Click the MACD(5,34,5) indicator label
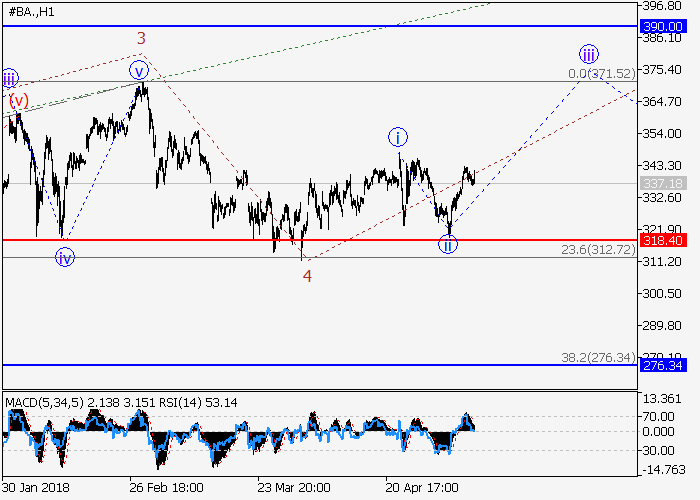Image resolution: width=700 pixels, height=500 pixels. (x=47, y=403)
